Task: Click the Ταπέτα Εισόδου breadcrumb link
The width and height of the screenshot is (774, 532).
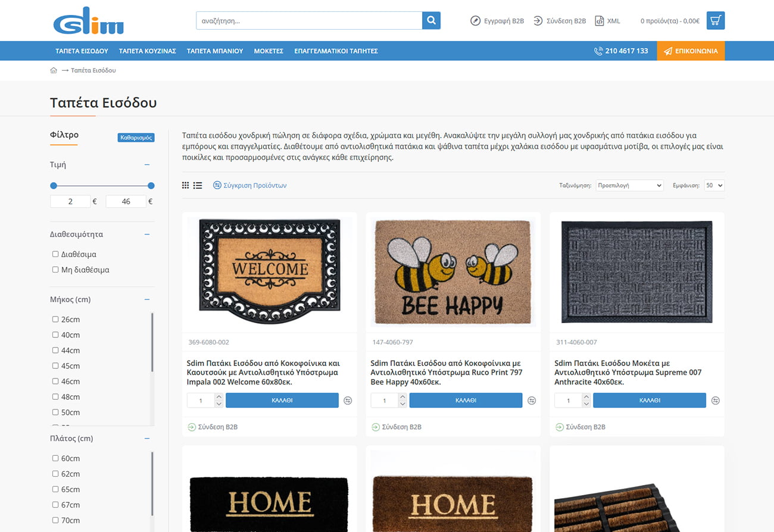Action: [93, 70]
